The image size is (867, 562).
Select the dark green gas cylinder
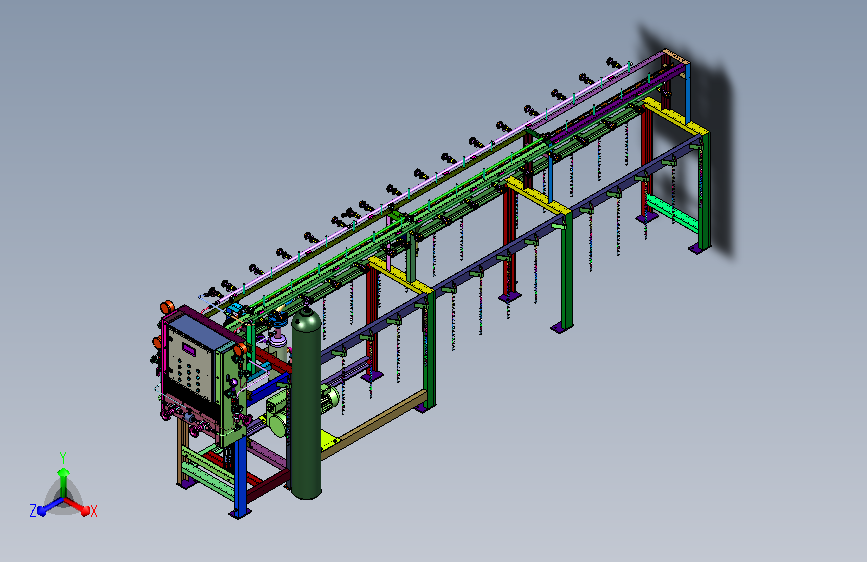pyautogui.click(x=306, y=404)
